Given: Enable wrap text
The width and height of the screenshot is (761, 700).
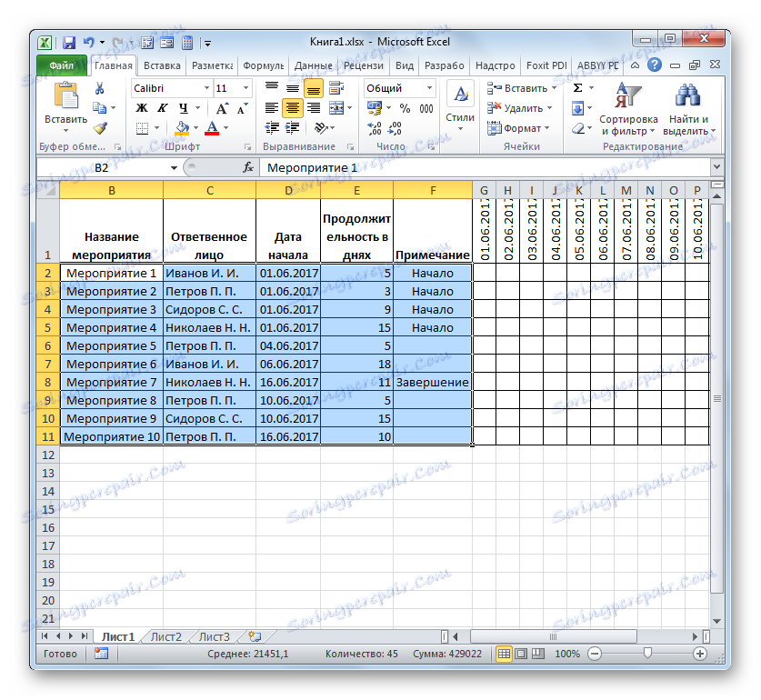Looking at the screenshot, I should (336, 88).
